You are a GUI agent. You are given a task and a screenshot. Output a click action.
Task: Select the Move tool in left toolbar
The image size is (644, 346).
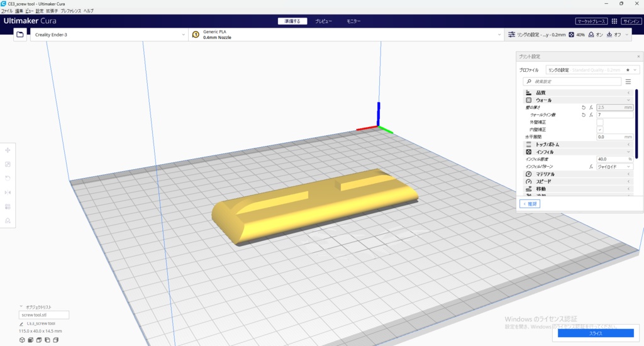click(8, 150)
